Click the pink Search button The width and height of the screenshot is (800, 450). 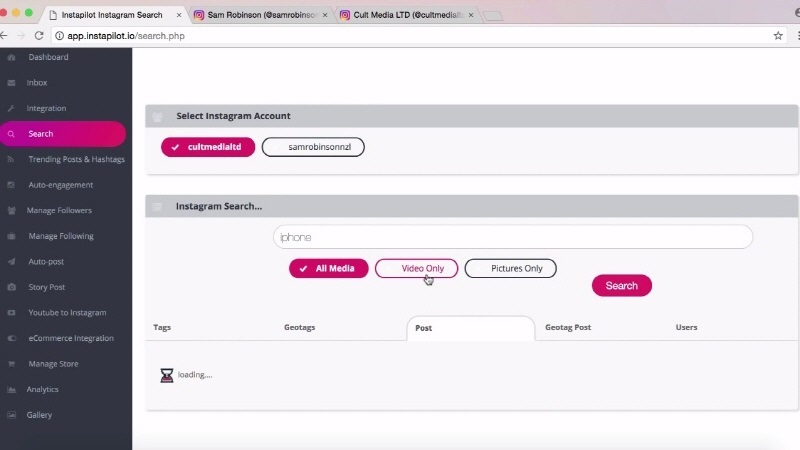(x=621, y=286)
